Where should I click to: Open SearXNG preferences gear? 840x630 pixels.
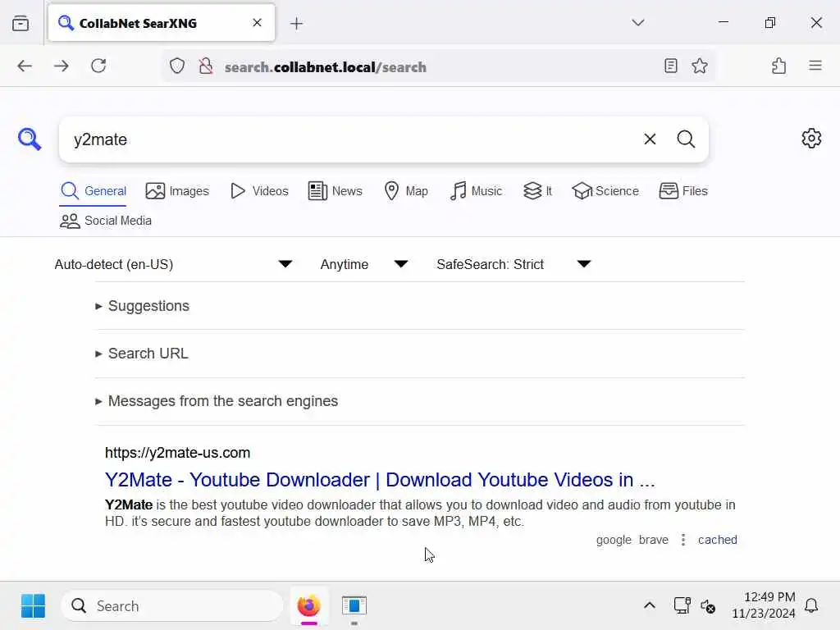pyautogui.click(x=811, y=138)
